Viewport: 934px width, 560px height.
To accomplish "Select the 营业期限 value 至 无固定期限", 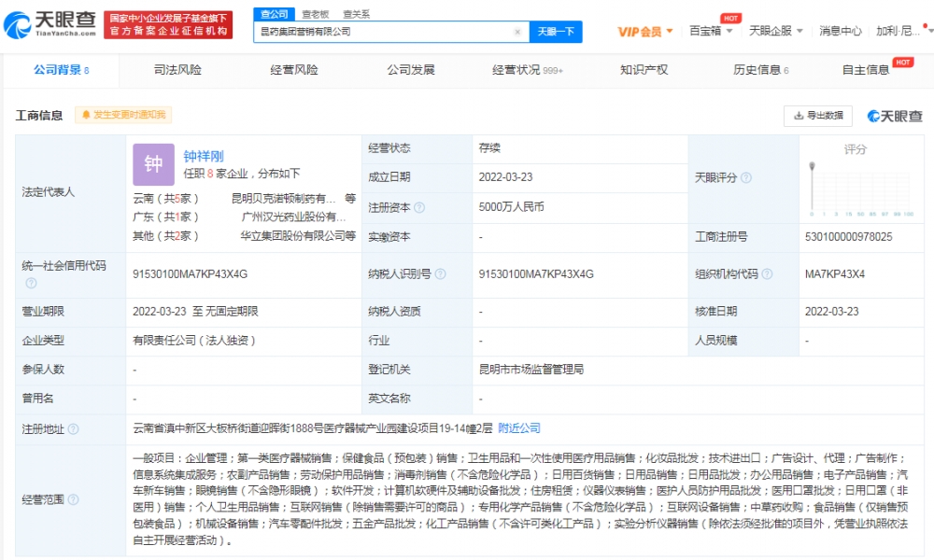I will click(195, 311).
